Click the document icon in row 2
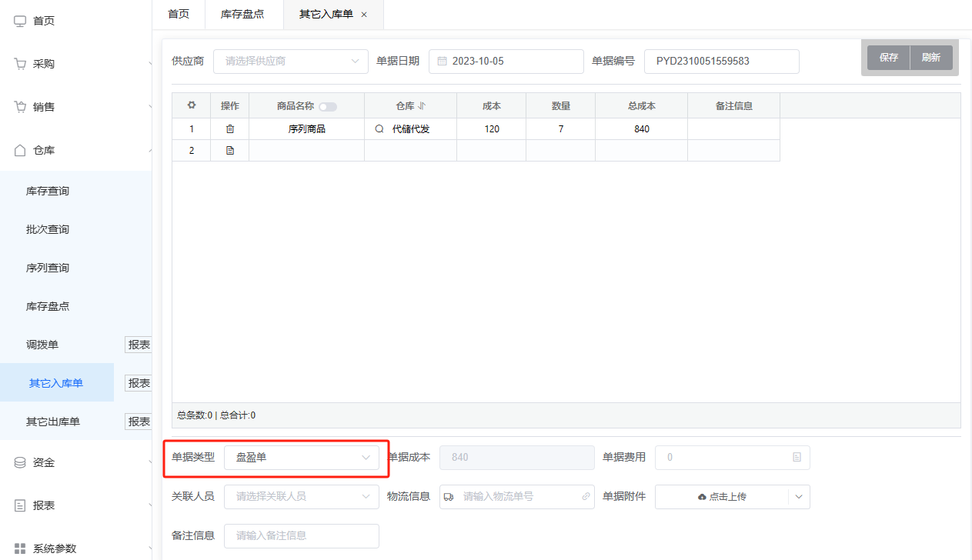Screen dimensions: 972x560 click(x=229, y=151)
